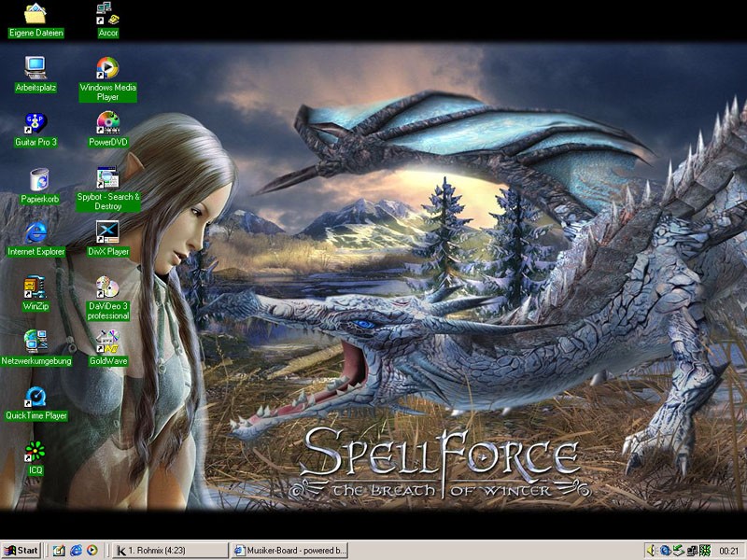This screenshot has width=747, height=560.
Task: Switch to the '1. Rohmix (4:23)' taskbar window
Action: coord(170,551)
